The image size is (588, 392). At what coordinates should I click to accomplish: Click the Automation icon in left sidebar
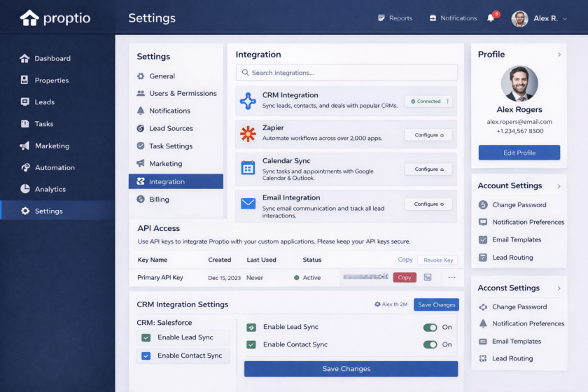[x=25, y=167]
